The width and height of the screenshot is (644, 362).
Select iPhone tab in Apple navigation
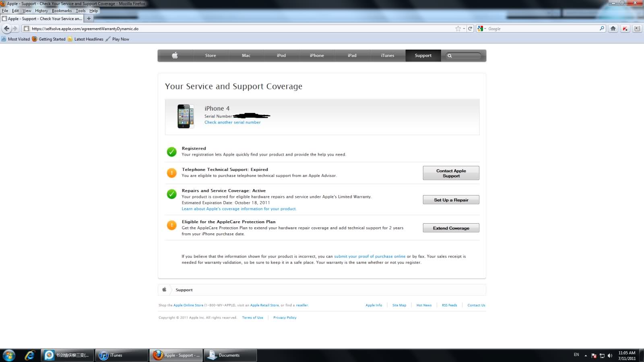click(x=317, y=56)
